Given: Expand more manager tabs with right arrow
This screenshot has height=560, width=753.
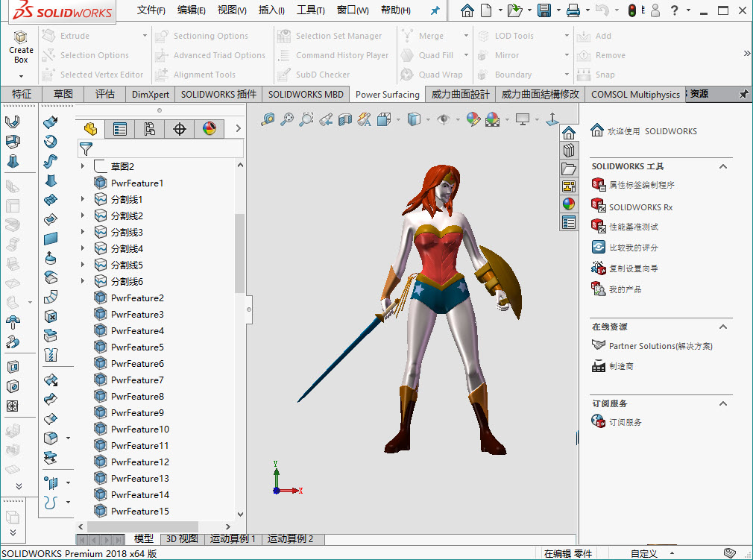Looking at the screenshot, I should point(238,128).
